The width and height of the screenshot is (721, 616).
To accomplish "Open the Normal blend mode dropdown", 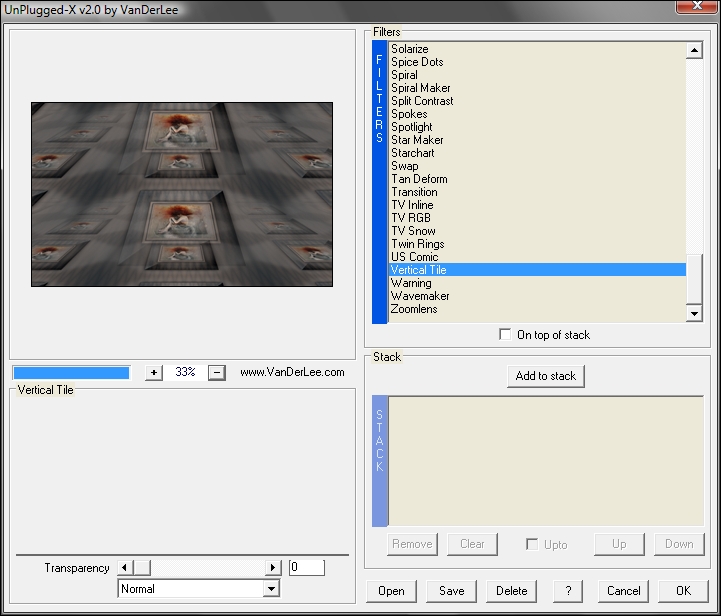I will click(271, 589).
